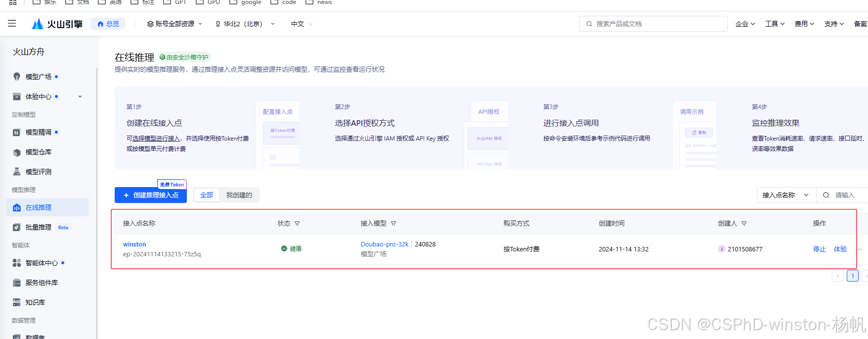Click the 模型广场 sidebar icon
The width and height of the screenshot is (868, 339).
point(17,77)
